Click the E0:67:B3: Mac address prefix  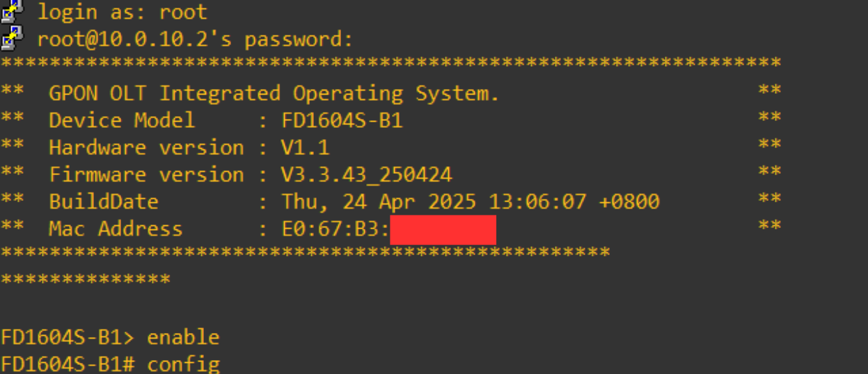(x=336, y=229)
